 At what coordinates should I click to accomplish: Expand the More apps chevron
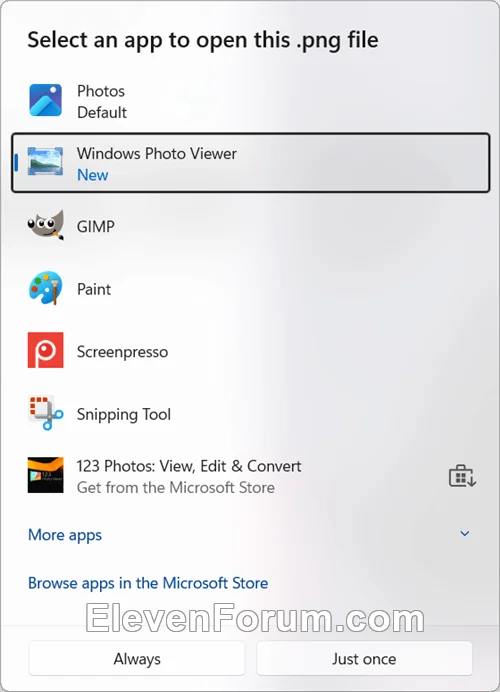coord(465,534)
